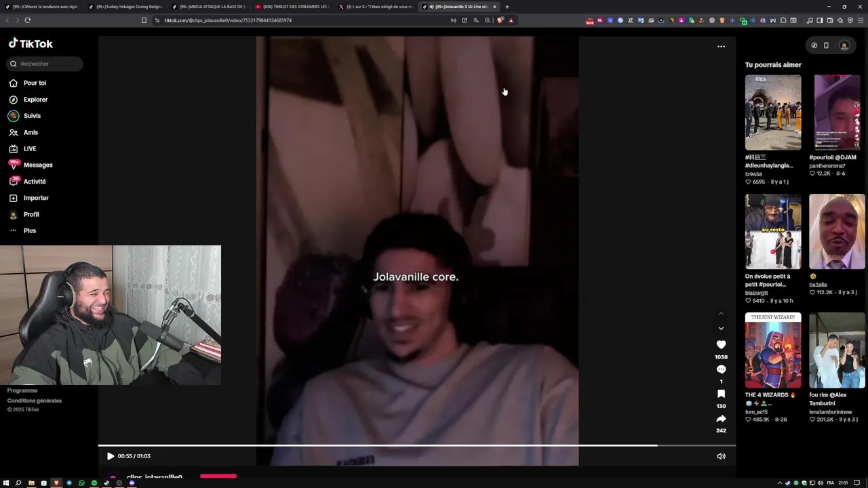Click the share icon in address bar
868x488 pixels.
(x=465, y=20)
